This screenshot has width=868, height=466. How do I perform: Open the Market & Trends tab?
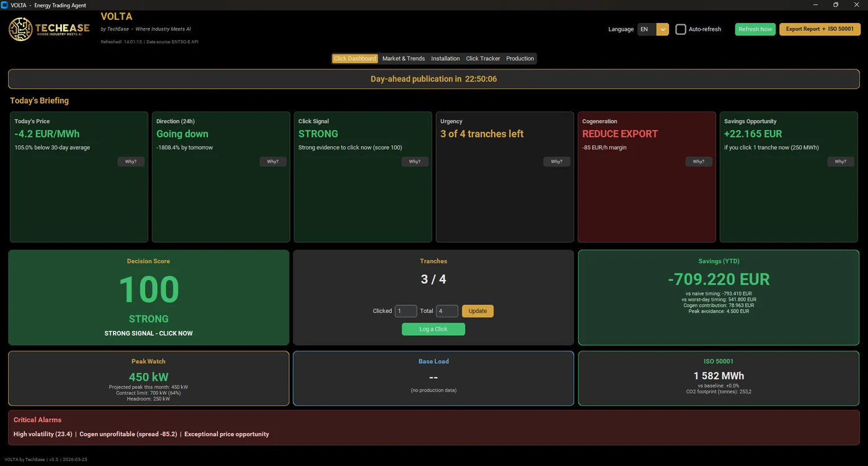pos(404,58)
